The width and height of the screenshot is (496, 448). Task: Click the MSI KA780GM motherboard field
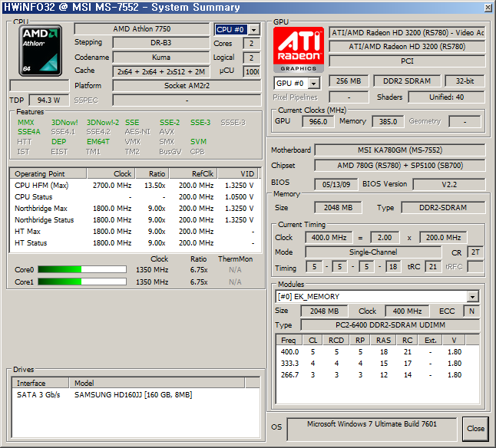[400, 150]
